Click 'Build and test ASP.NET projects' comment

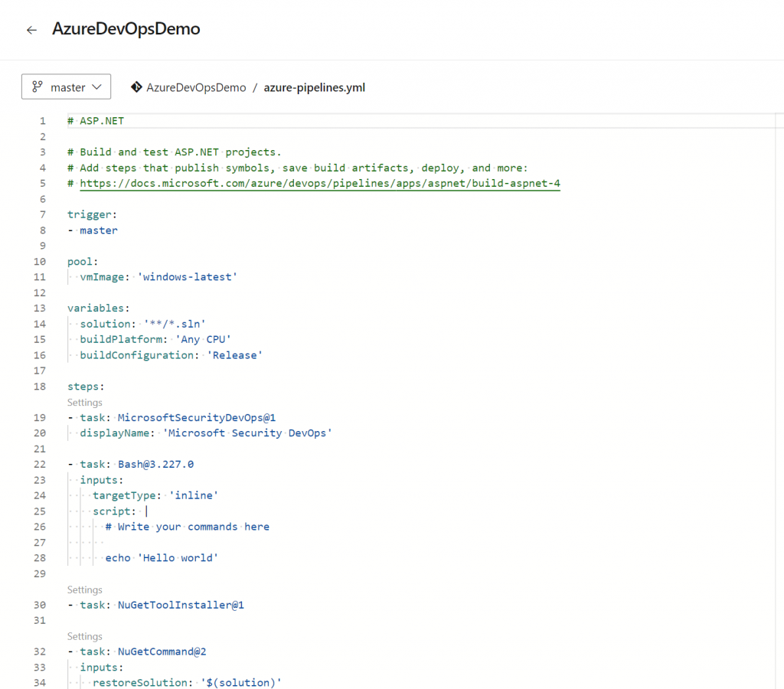(175, 152)
